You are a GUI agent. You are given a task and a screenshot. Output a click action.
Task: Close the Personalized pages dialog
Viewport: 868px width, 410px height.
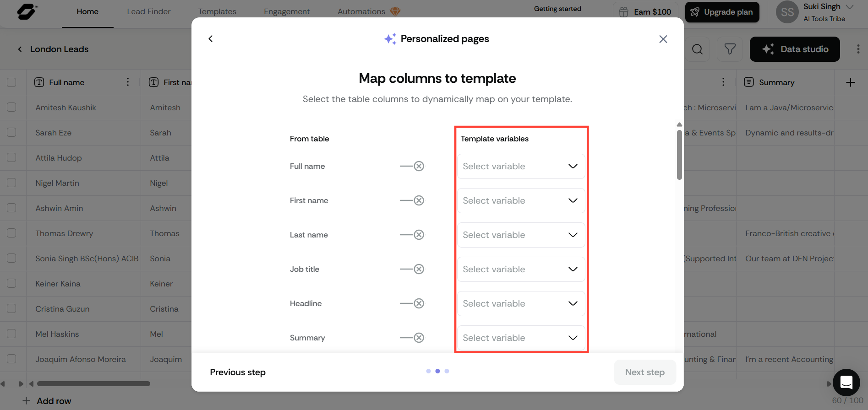(663, 39)
